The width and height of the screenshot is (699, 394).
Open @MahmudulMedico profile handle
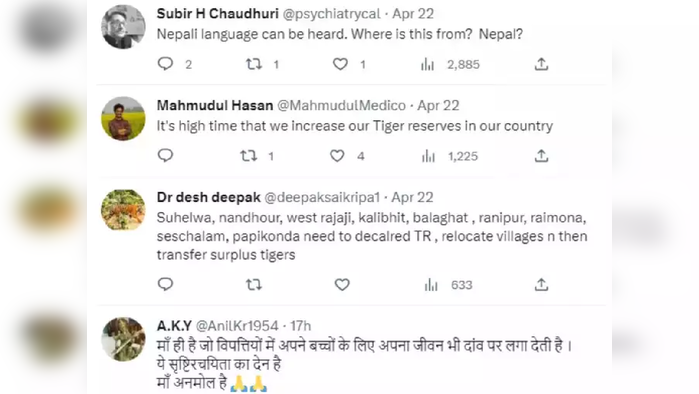[x=341, y=106]
